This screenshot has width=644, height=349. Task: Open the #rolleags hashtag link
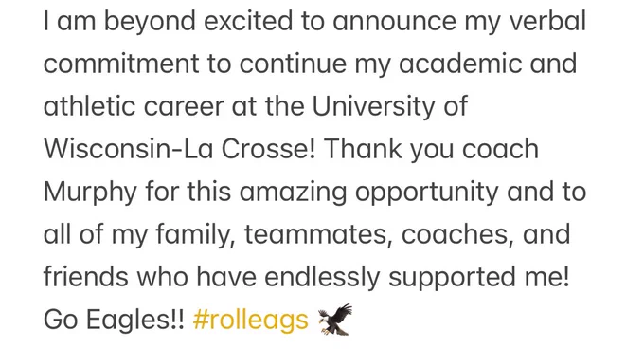click(x=251, y=320)
